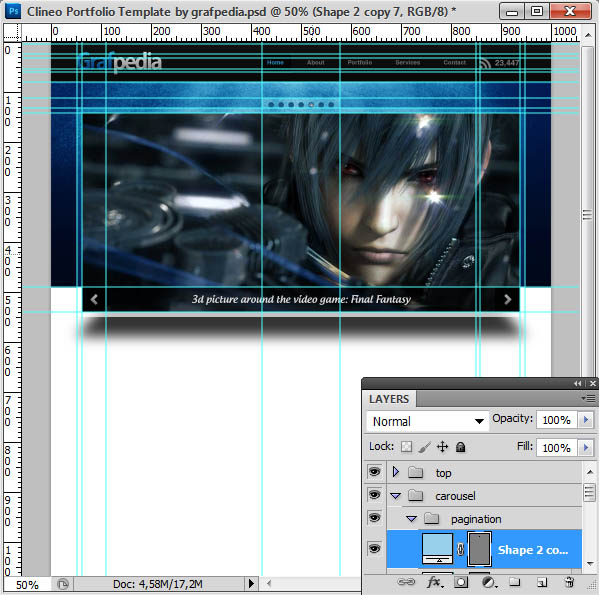Click the Opacity 100% field
This screenshot has width=599, height=595.
pyautogui.click(x=557, y=420)
